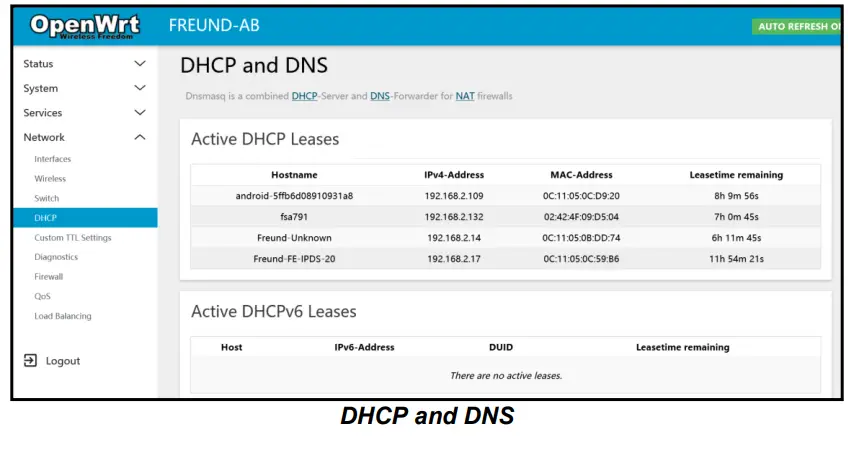Click the FREUND-AB hostname header
Image resolution: width=848 pixels, height=453 pixels.
214,25
